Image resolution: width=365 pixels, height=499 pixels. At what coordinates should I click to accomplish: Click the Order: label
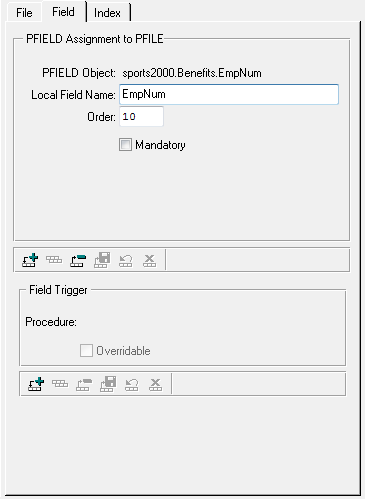pyautogui.click(x=101, y=117)
